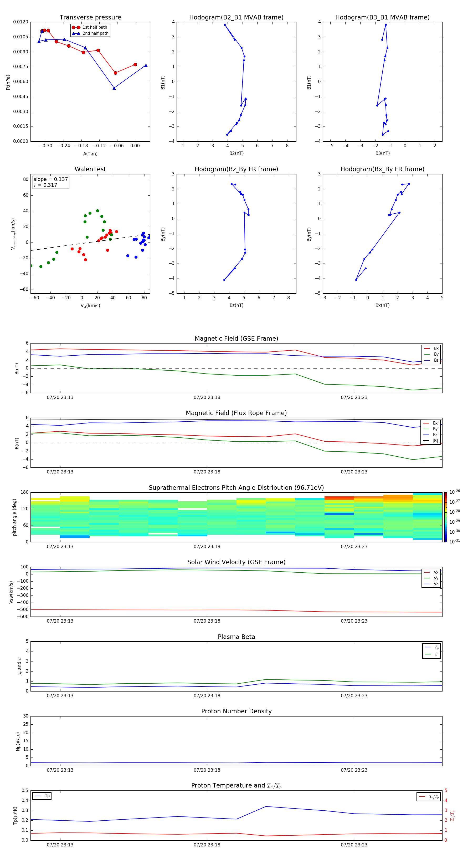Image resolution: width=473 pixels, height=868 pixels.
Task: Click the 'Bz(nT)' x-axis label
Action: pos(236,305)
